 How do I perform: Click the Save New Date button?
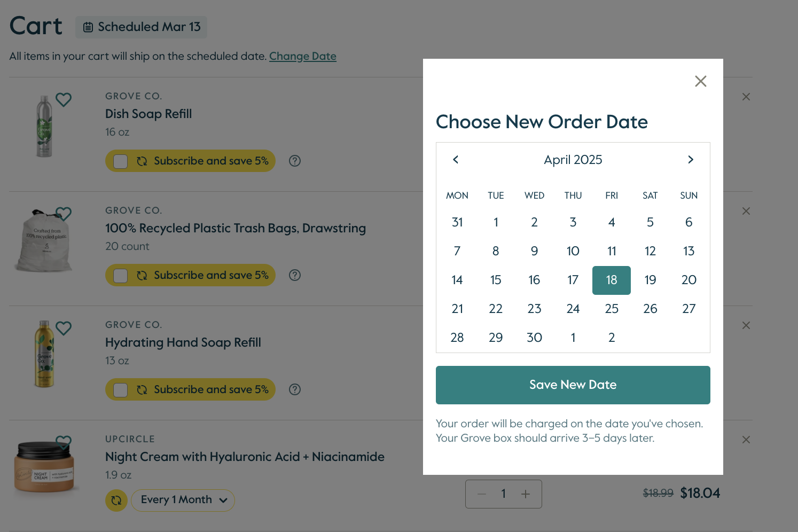pyautogui.click(x=573, y=385)
